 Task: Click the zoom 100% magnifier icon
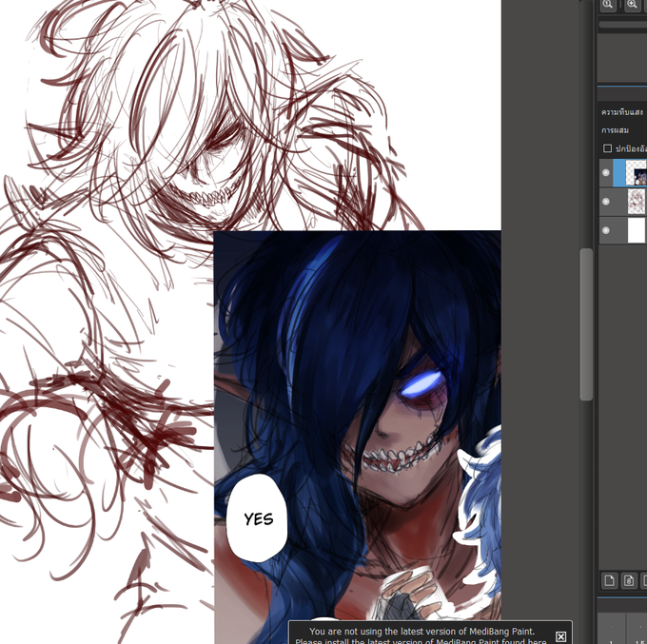tap(608, 5)
